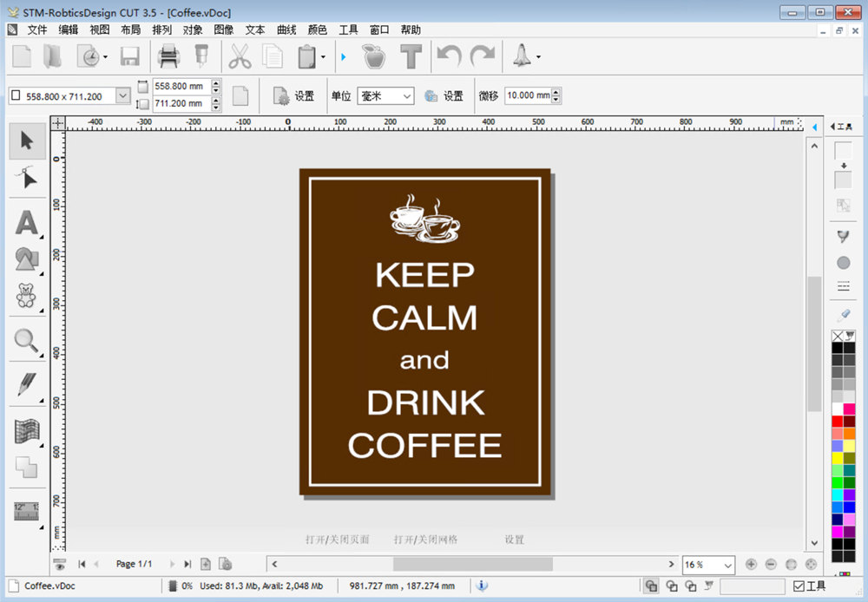This screenshot has height=602, width=868.
Task: Select the text tool with letter A
Action: [x=27, y=222]
